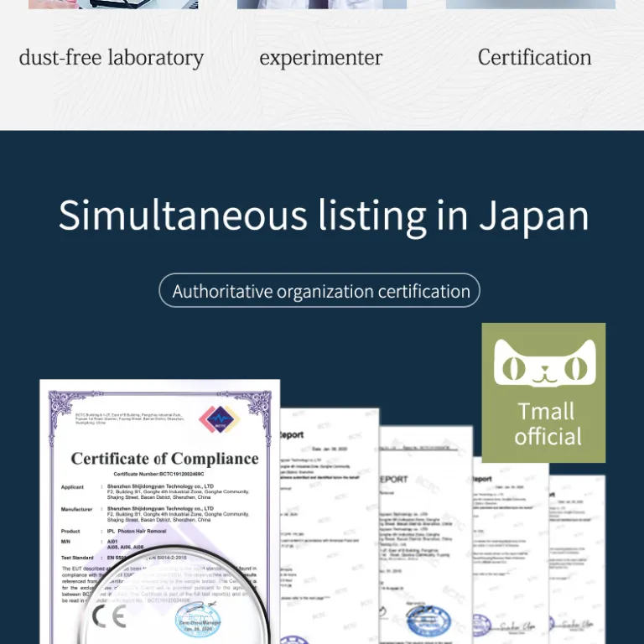Screen dimensions: 644x644
Task: Click the 'Applicant' field label on the certificate
Action: (72, 487)
